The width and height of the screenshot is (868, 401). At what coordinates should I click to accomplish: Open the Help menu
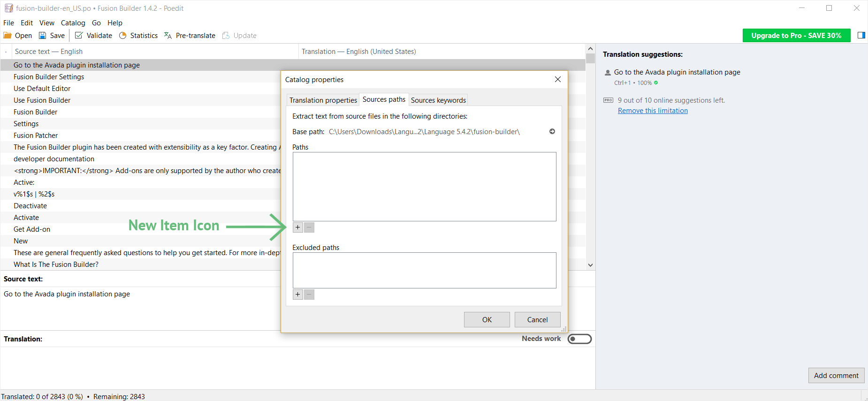(114, 23)
